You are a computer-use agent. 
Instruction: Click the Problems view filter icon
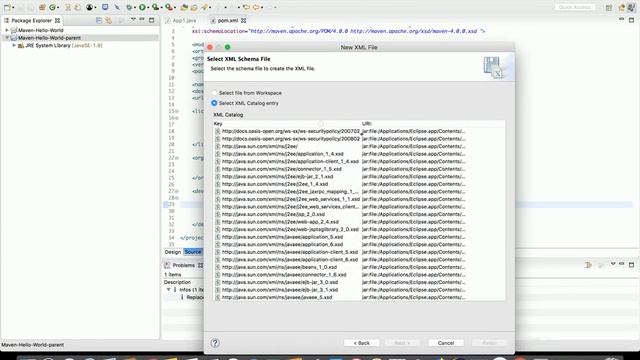point(588,265)
